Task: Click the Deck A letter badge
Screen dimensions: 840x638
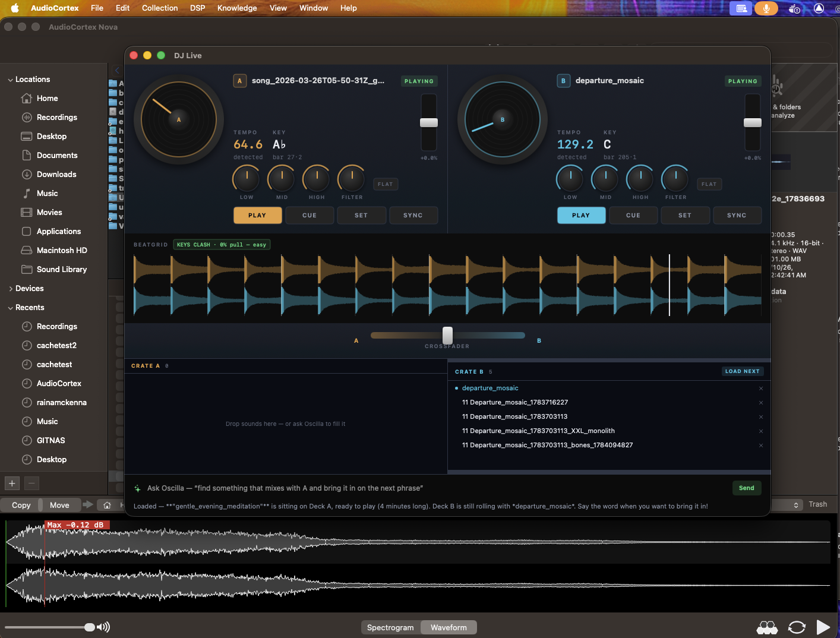Action: (239, 81)
